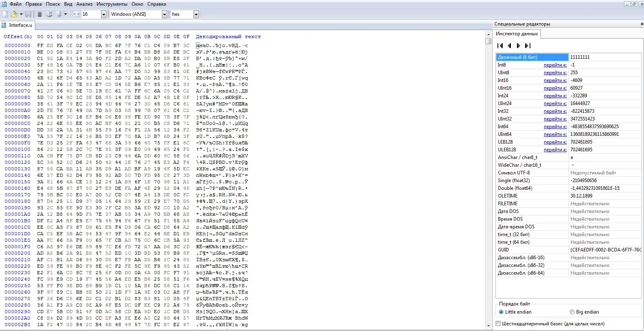Click перейти к link for UInt32

555,119
